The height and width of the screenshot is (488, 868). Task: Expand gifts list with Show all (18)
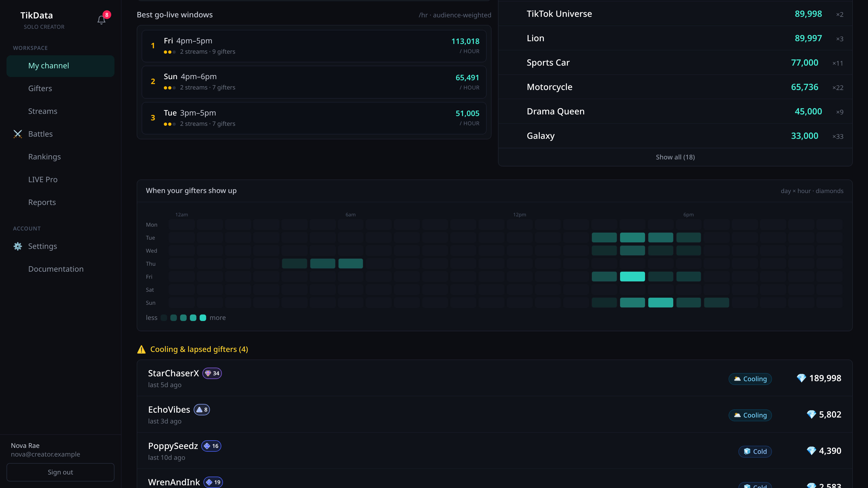(x=675, y=157)
